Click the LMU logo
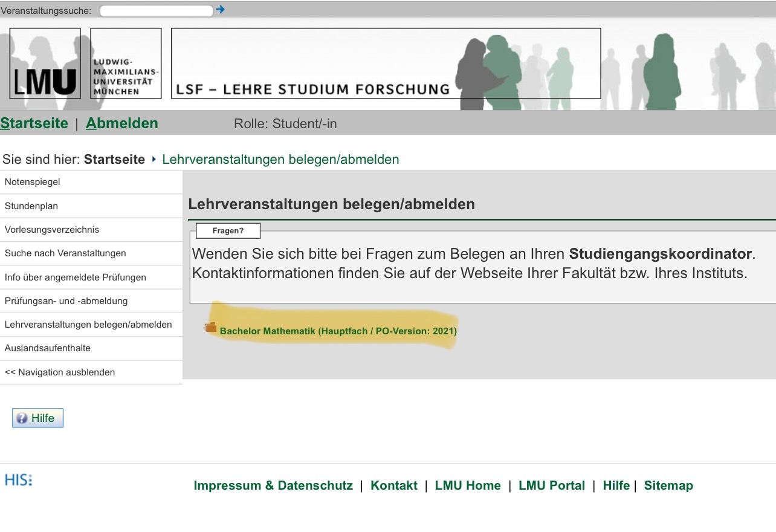Screen dimensions: 776x532 (45, 63)
